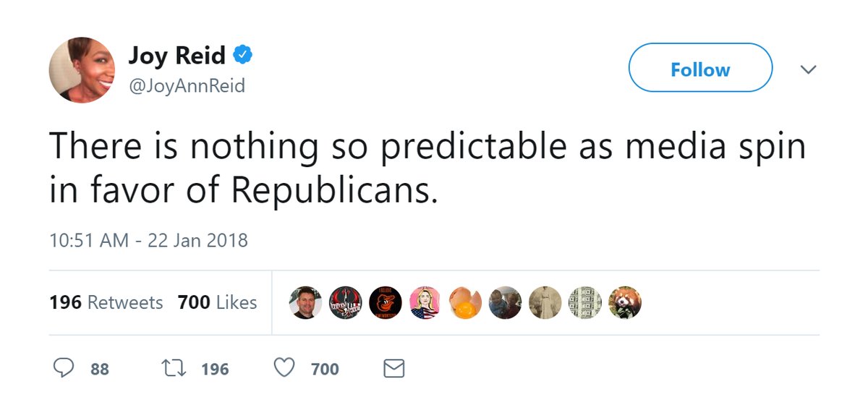Open the Joy Reid display name link
Image resolution: width=868 pixels, height=410 pixels.
[x=176, y=55]
